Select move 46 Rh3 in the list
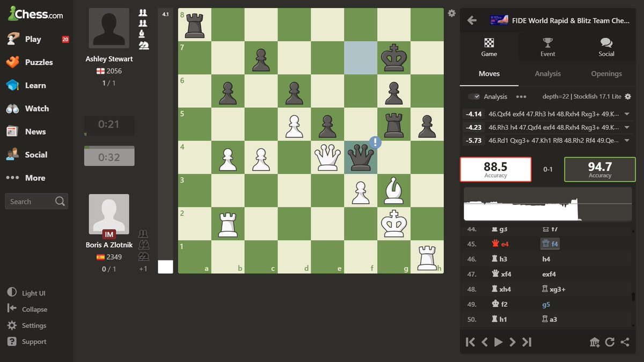This screenshot has width=644, height=362. coord(499,259)
